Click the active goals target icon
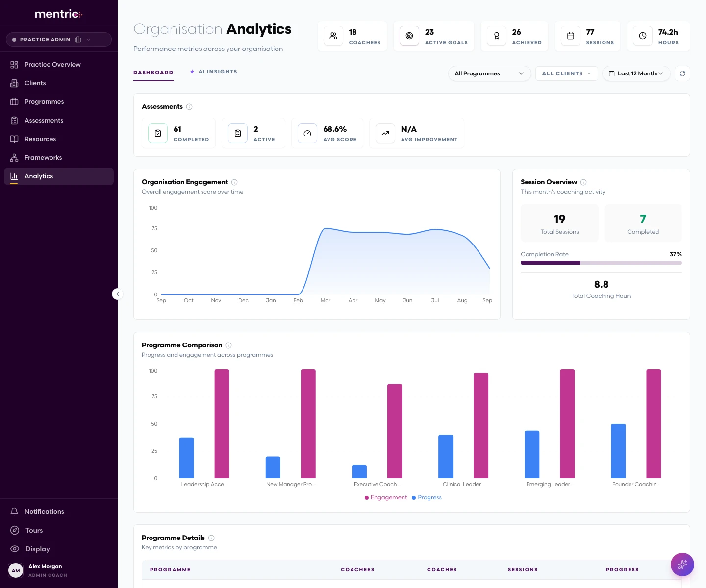This screenshot has width=706, height=588. [409, 36]
